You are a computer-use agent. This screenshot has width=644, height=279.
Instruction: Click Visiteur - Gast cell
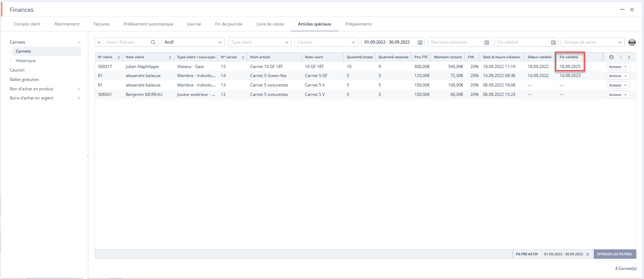(190, 67)
